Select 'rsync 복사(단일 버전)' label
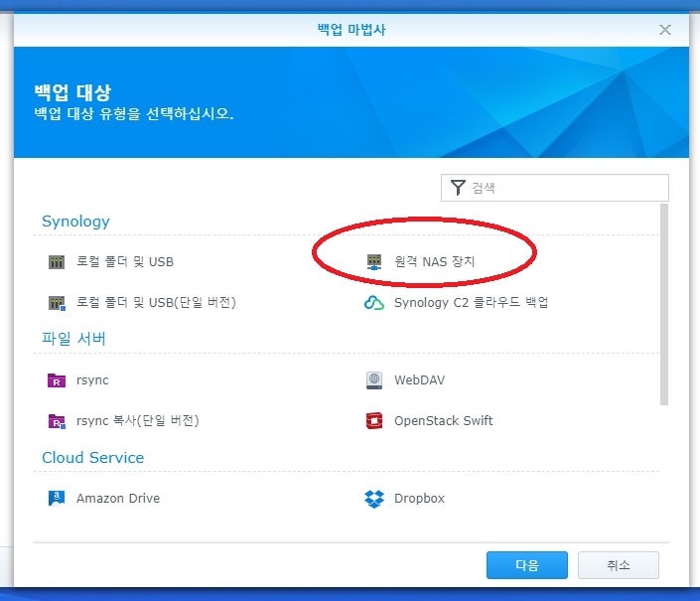Viewport: 700px width, 601px height. (x=137, y=420)
